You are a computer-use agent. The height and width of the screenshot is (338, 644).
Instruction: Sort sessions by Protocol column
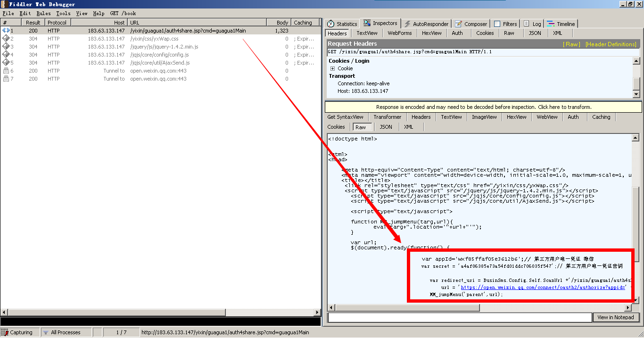(x=58, y=22)
